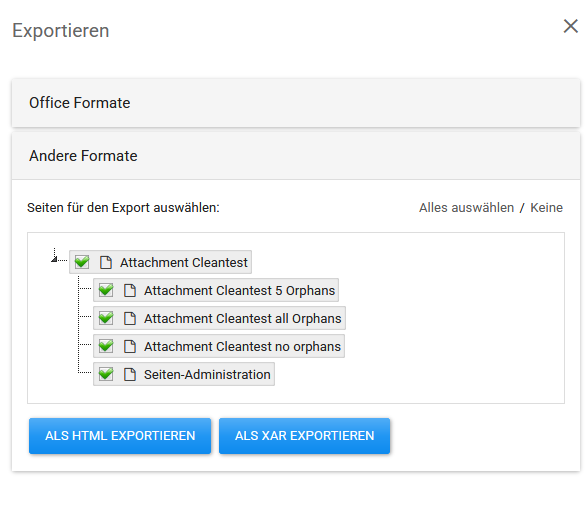Uncheck the Attachment Cleantest root checkbox
The width and height of the screenshot is (587, 507).
click(82, 262)
